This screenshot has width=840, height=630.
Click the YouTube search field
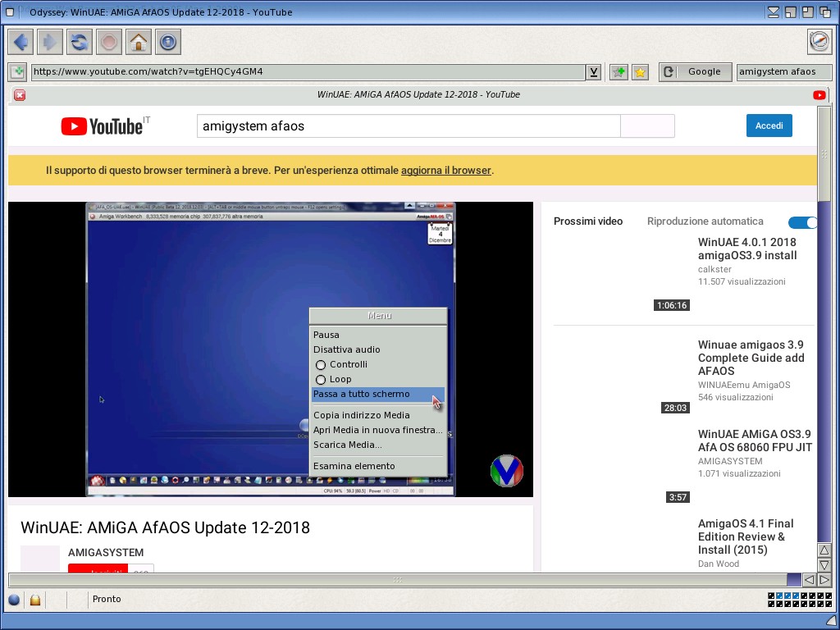(x=409, y=126)
